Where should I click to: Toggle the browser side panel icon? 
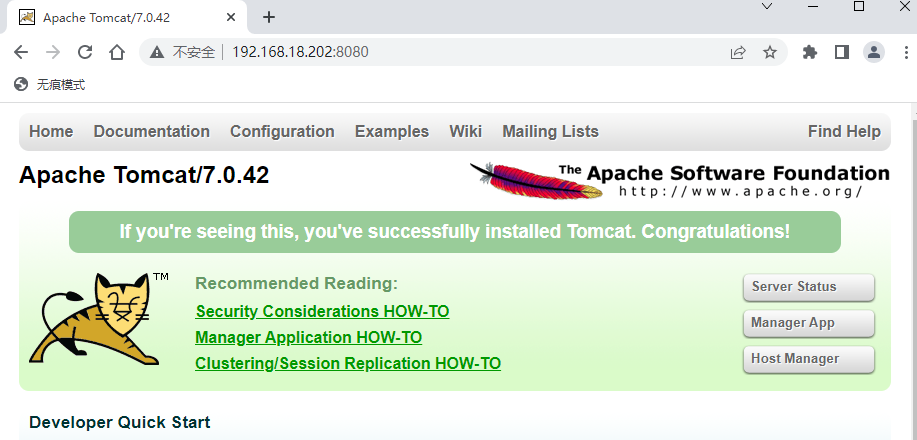842,52
